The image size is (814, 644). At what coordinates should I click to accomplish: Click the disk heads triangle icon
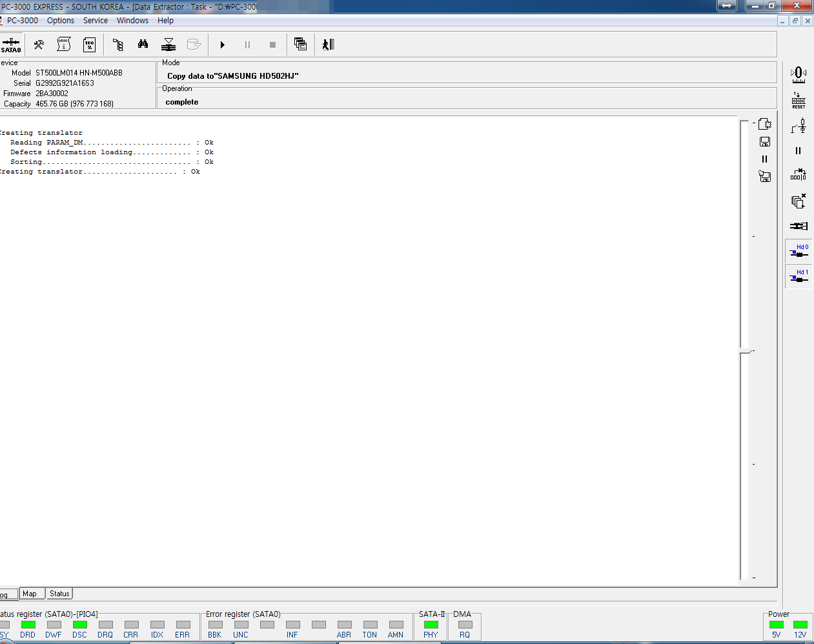168,45
